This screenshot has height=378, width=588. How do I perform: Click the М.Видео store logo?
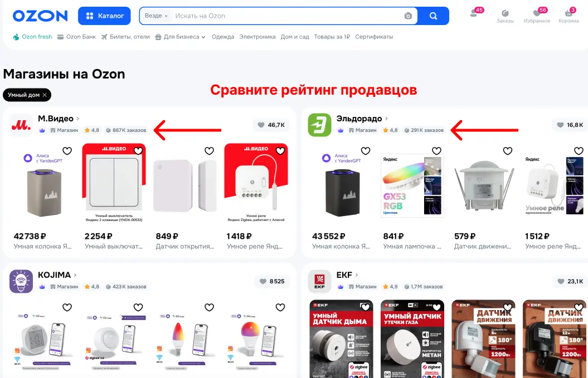pyautogui.click(x=21, y=125)
